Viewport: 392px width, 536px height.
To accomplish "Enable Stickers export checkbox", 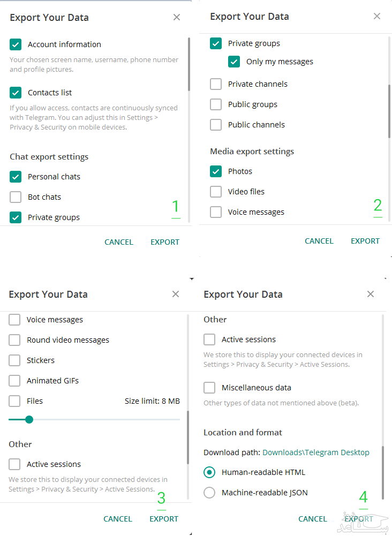I will pyautogui.click(x=14, y=360).
